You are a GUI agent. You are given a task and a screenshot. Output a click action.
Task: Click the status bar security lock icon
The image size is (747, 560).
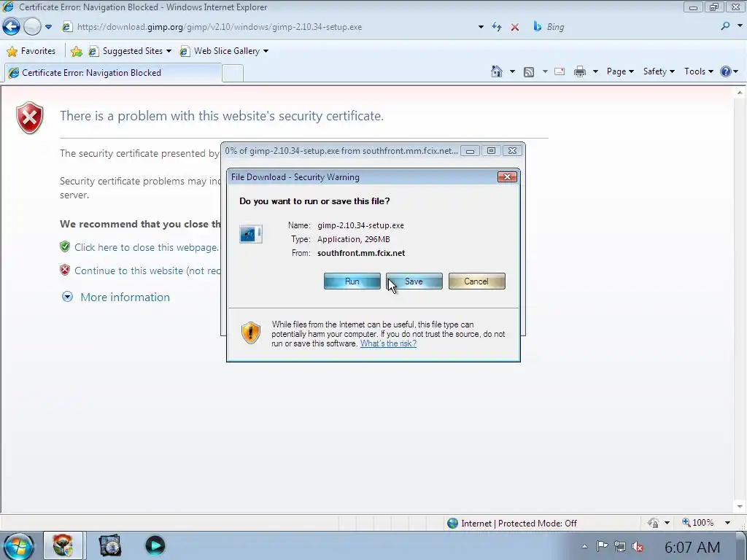coord(654,523)
